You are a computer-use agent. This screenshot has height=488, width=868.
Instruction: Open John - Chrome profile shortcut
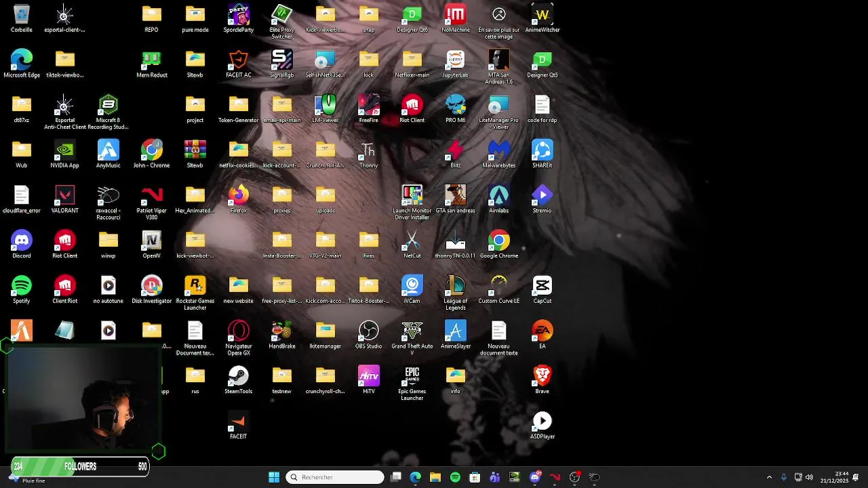pos(152,155)
